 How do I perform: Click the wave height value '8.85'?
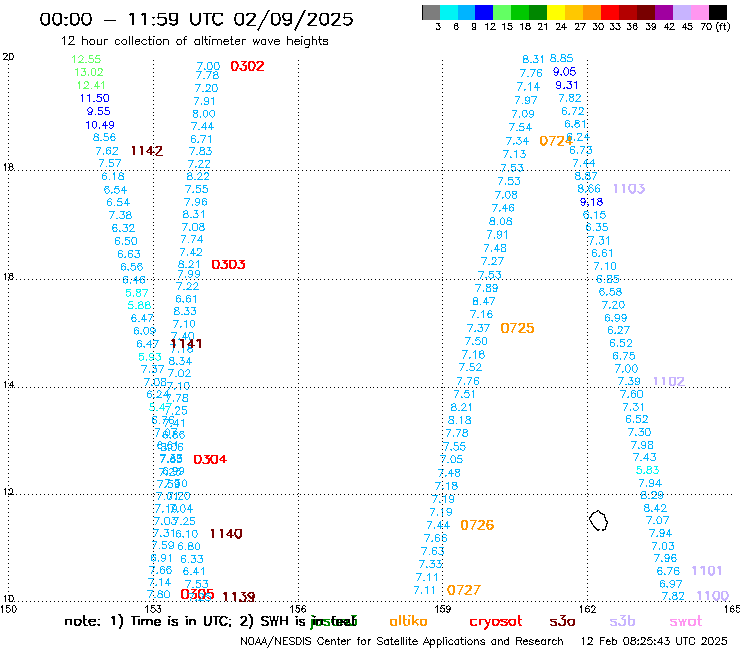click(x=562, y=59)
